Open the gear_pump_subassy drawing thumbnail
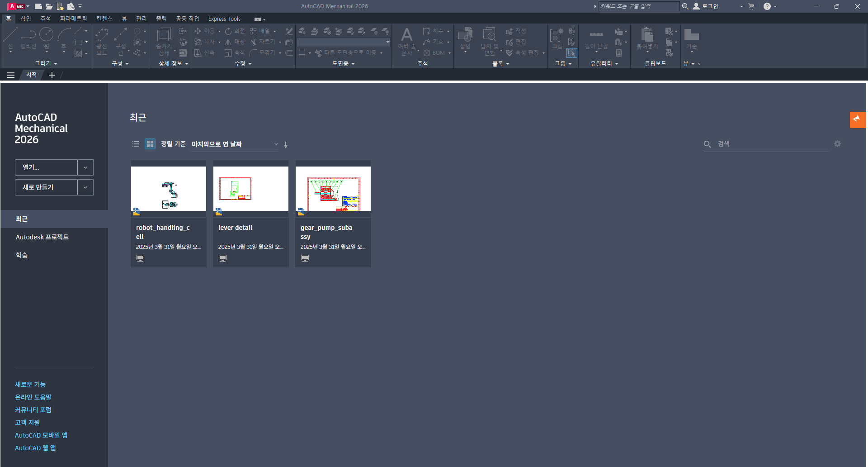The width and height of the screenshot is (868, 467). pos(333,189)
